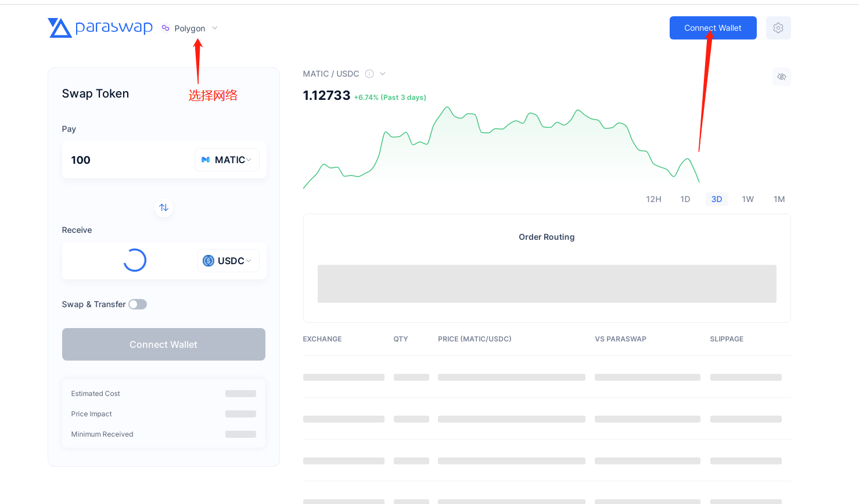
Task: Click the Minimum Received label
Action: (102, 434)
